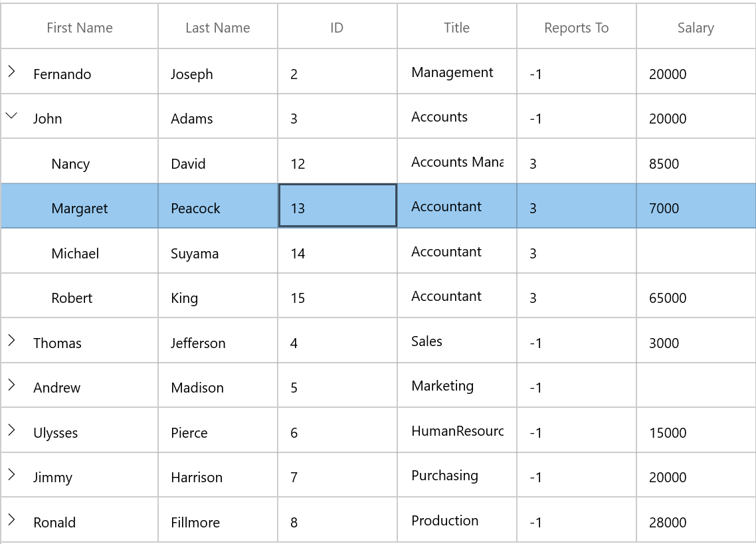The height and width of the screenshot is (544, 756).
Task: Expand the Ronald row
Action: 11,519
